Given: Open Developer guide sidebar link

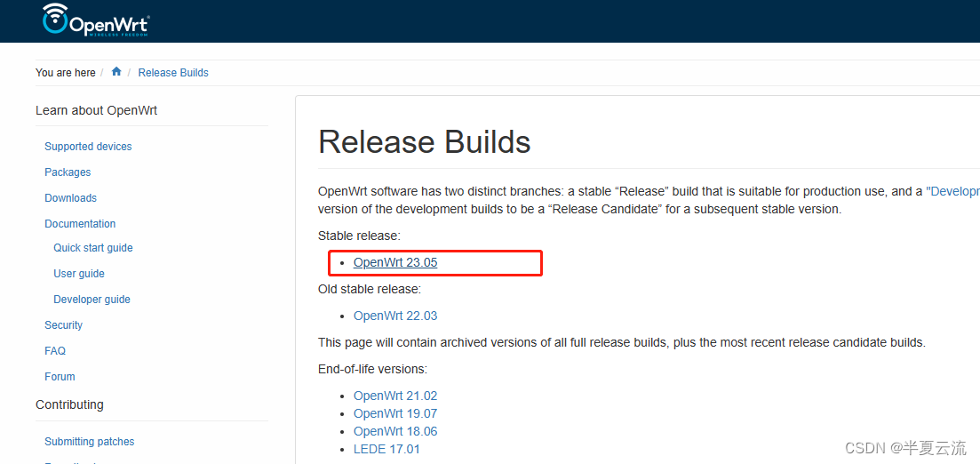Looking at the screenshot, I should point(92,299).
